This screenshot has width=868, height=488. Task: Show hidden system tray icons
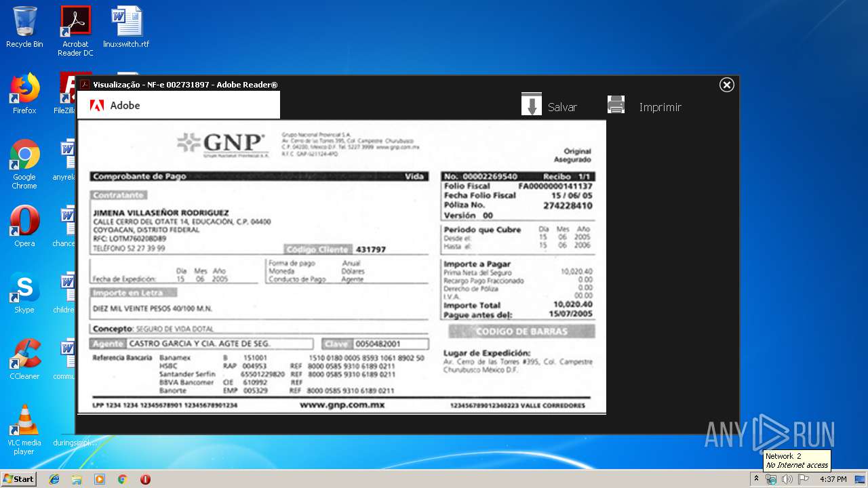757,479
